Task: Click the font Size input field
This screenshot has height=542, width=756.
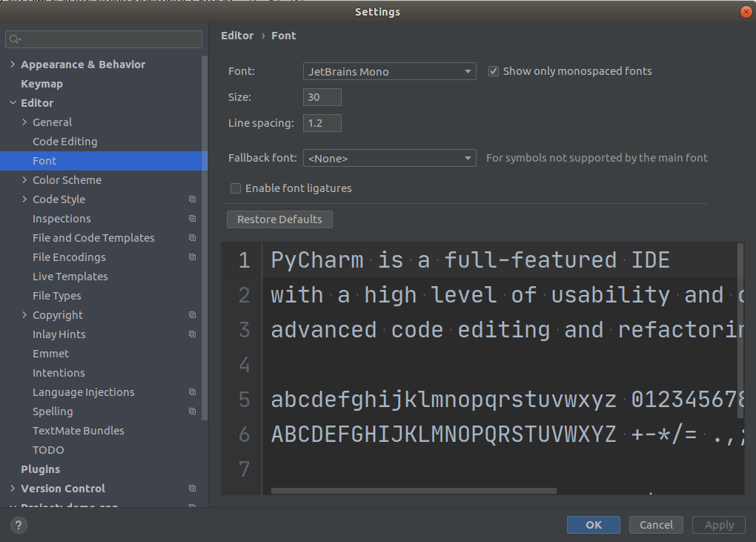Action: click(x=322, y=96)
